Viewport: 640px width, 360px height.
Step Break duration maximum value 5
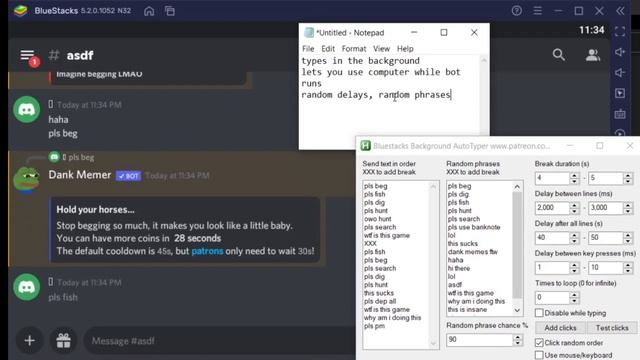click(628, 178)
